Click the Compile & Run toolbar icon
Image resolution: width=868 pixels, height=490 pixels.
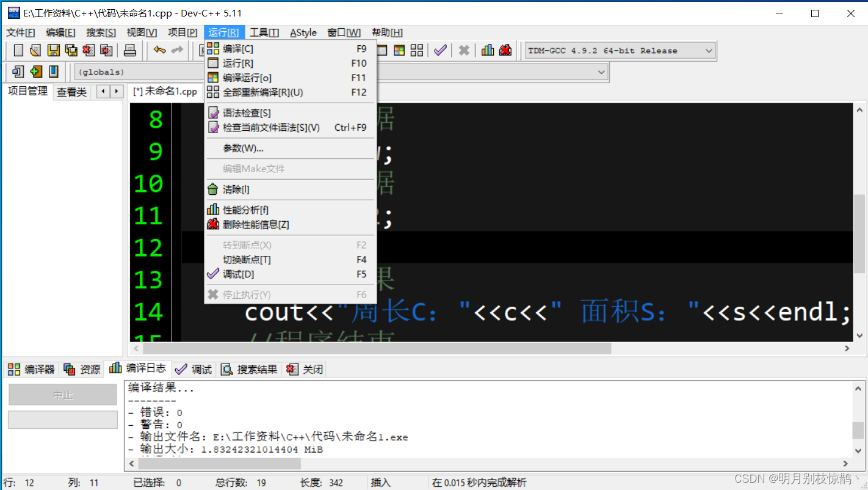pos(399,51)
